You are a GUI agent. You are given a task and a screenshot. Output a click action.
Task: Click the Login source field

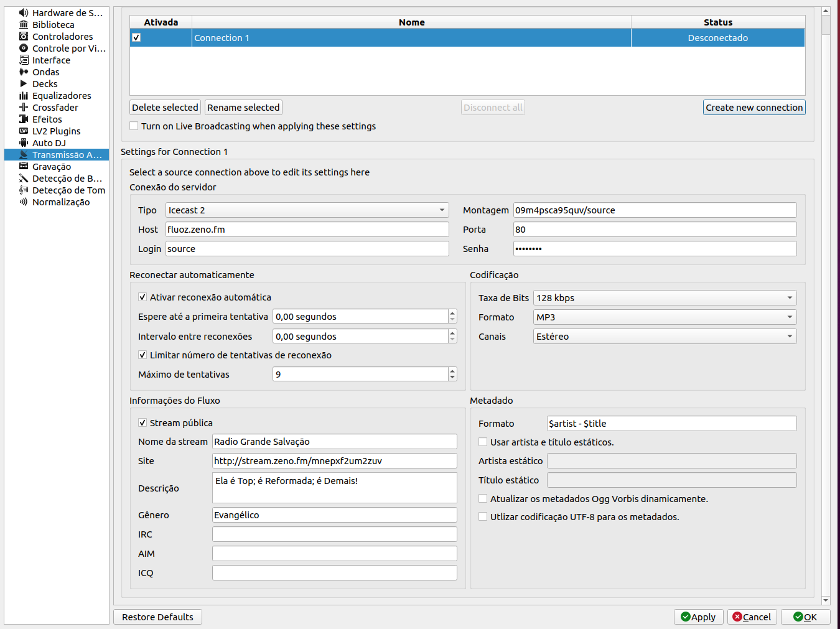[307, 249]
